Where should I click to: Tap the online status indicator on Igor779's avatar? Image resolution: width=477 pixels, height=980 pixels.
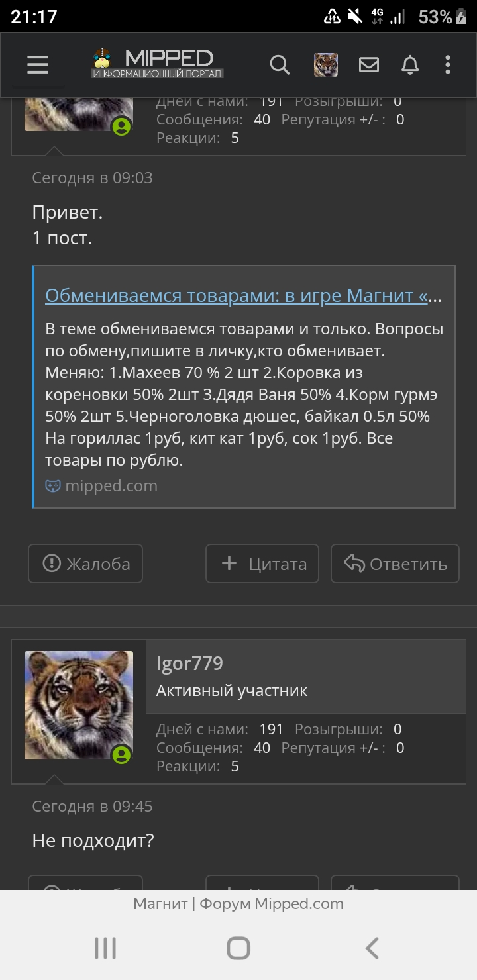[121, 754]
